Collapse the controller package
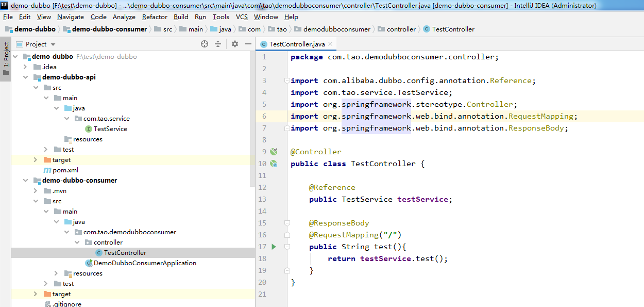Screen dimensions: 644x307 (77, 243)
